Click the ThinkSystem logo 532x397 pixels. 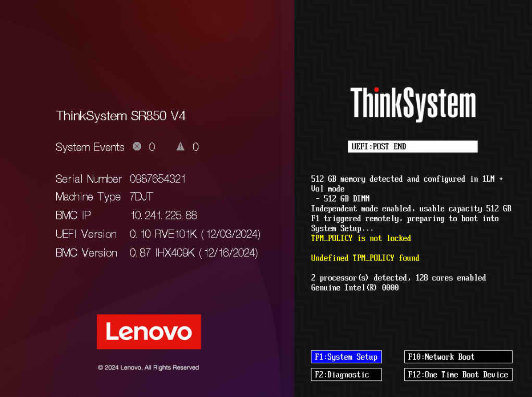pos(413,104)
